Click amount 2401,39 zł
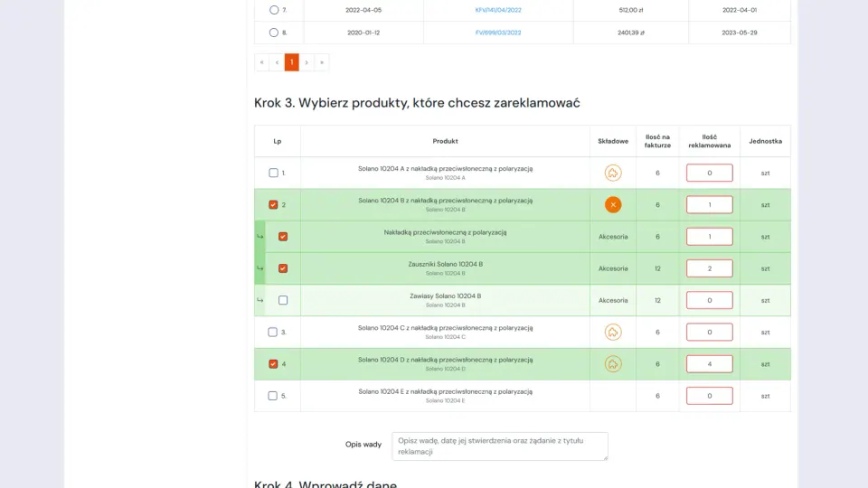This screenshot has height=488, width=868. coord(630,33)
